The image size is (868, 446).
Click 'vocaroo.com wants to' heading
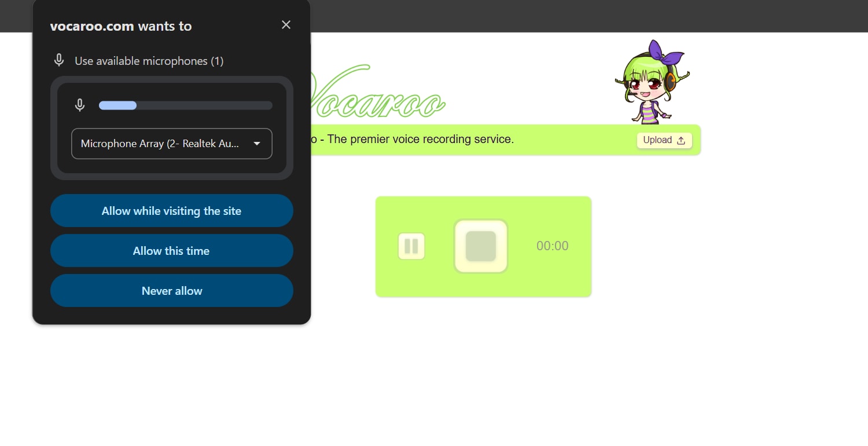click(121, 26)
